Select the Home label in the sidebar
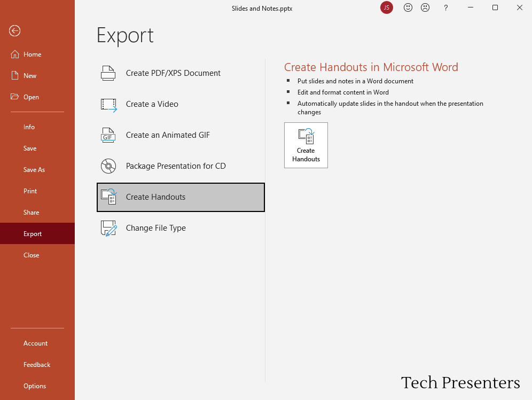The width and height of the screenshot is (532, 400). 33,54
